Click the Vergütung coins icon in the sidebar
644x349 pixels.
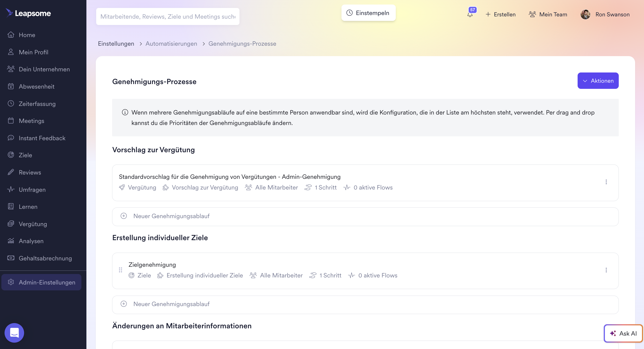point(11,224)
